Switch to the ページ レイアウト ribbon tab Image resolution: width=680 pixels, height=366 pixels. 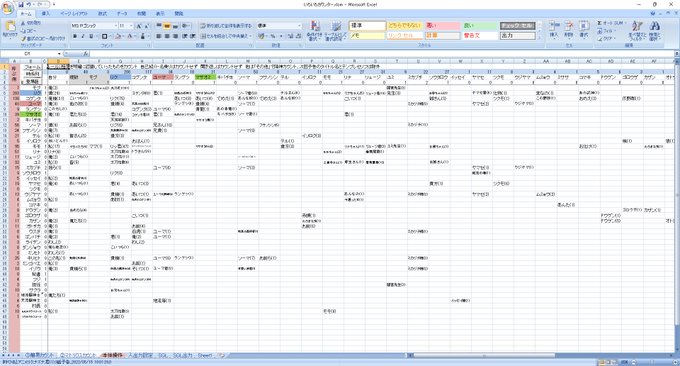(x=74, y=14)
